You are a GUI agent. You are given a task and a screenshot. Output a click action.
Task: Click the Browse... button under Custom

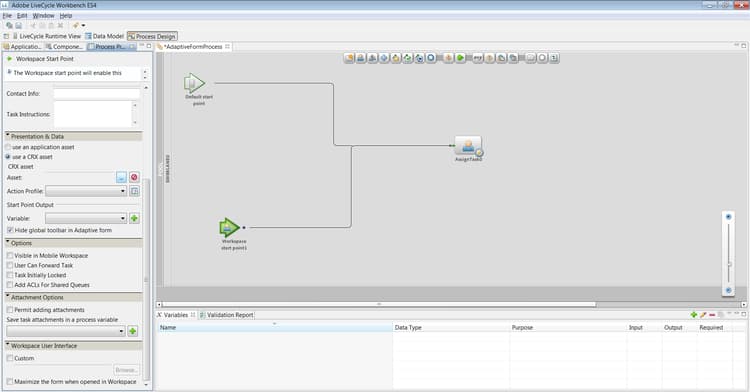click(x=127, y=370)
